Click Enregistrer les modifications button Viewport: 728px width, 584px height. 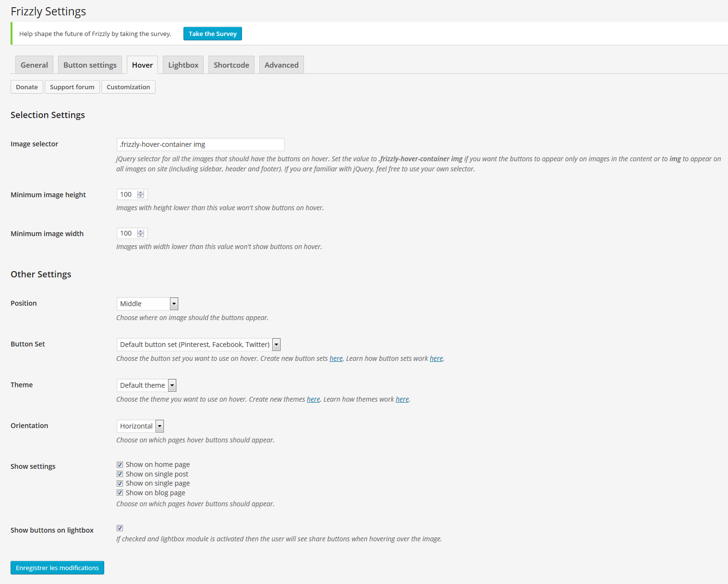(x=57, y=568)
